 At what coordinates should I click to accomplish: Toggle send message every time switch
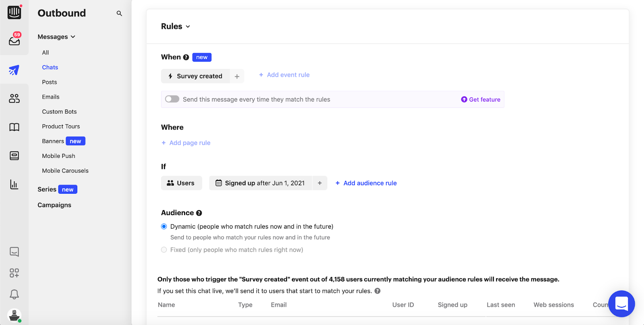[172, 99]
